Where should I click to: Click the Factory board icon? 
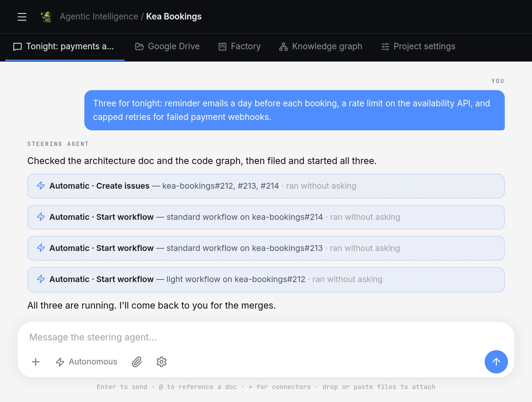[223, 47]
